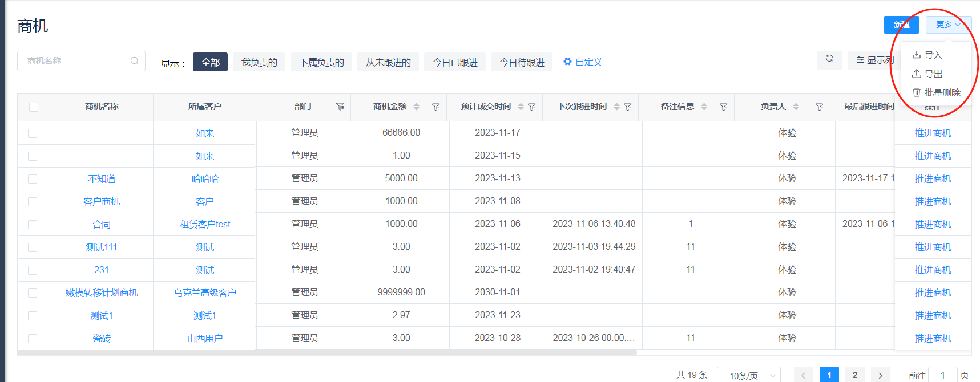Click filter icon in 备注信息 column
The height and width of the screenshot is (382, 980).
[x=724, y=107]
